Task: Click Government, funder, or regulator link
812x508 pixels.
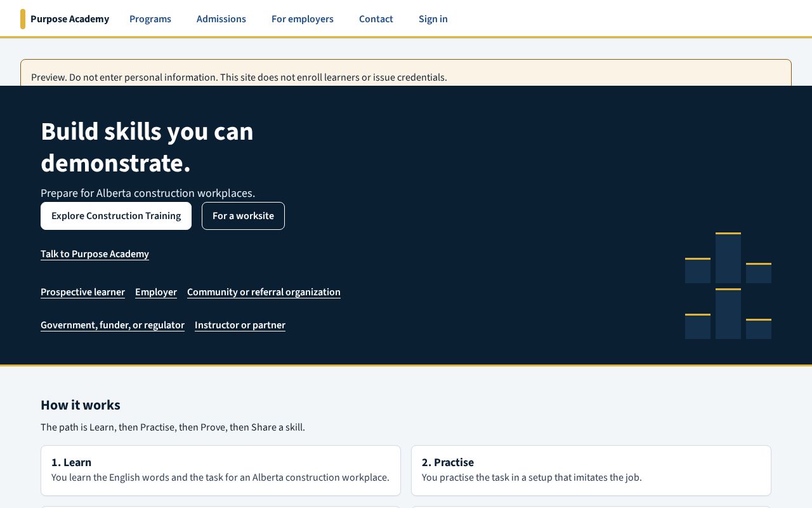Action: (112, 325)
